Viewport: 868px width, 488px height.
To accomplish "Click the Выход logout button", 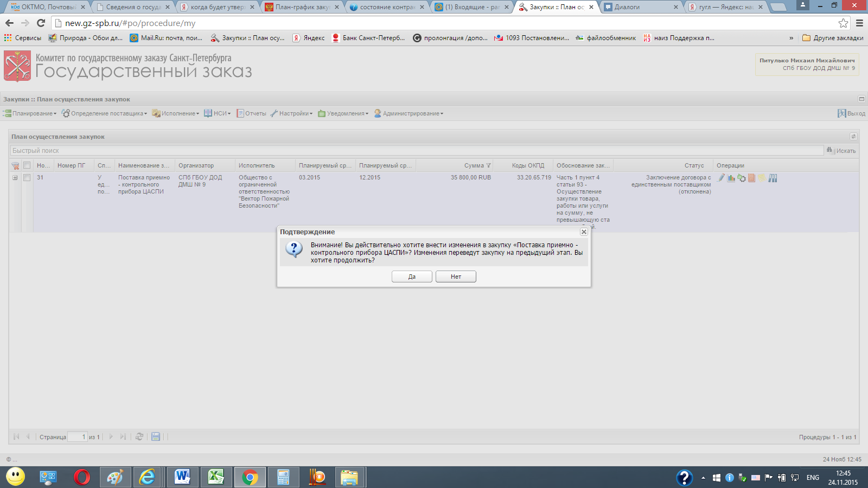I will coord(851,113).
